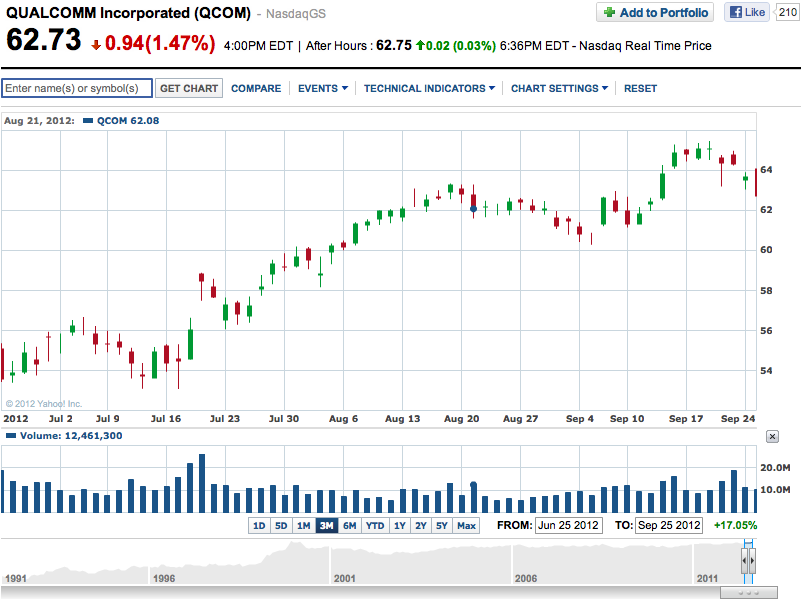Click the NasdaqGS exchange label
Screen dimensions: 807x599
point(296,14)
